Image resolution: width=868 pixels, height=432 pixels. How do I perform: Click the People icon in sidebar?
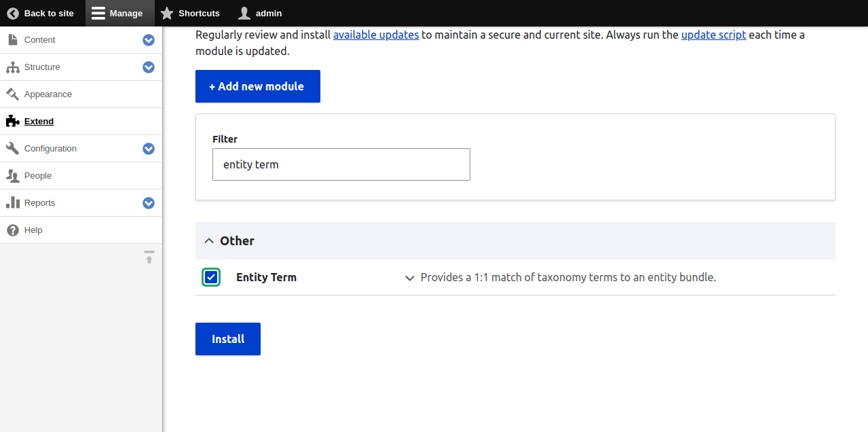coord(12,175)
